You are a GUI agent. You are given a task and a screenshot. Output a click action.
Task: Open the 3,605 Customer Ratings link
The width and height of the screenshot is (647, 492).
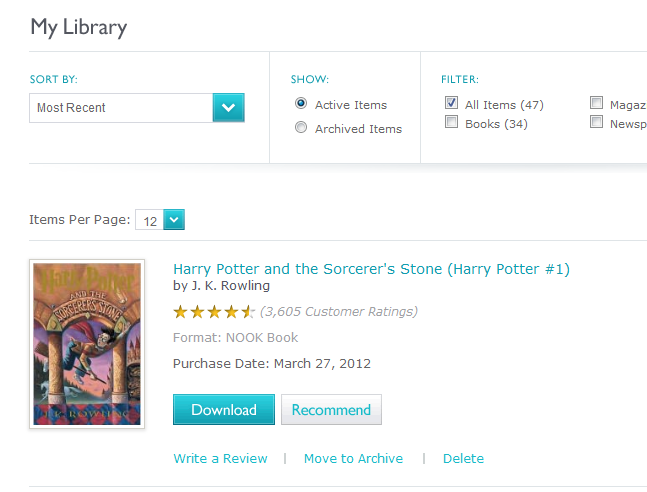coord(339,311)
